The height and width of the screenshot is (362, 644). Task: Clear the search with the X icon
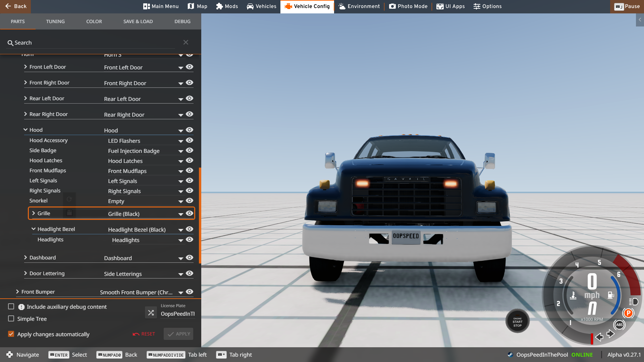click(186, 42)
